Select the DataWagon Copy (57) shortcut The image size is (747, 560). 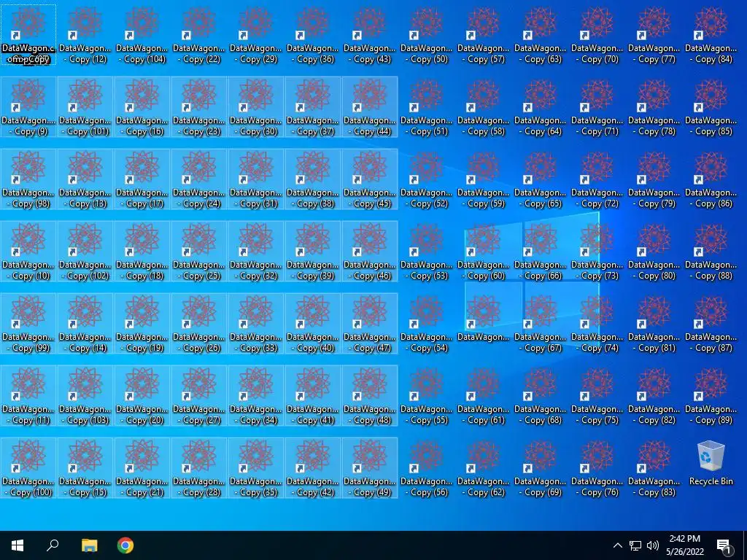tap(483, 35)
